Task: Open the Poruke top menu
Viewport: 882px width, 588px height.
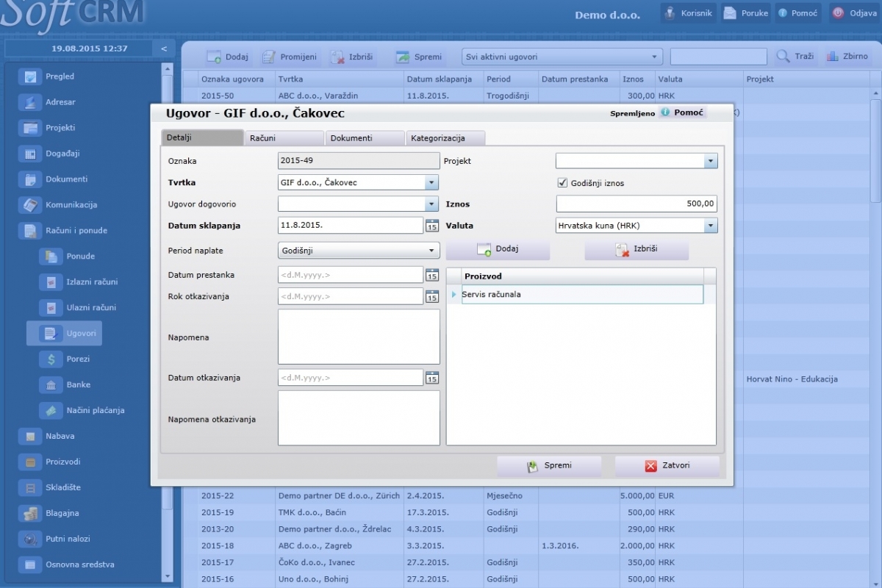Action: click(745, 13)
